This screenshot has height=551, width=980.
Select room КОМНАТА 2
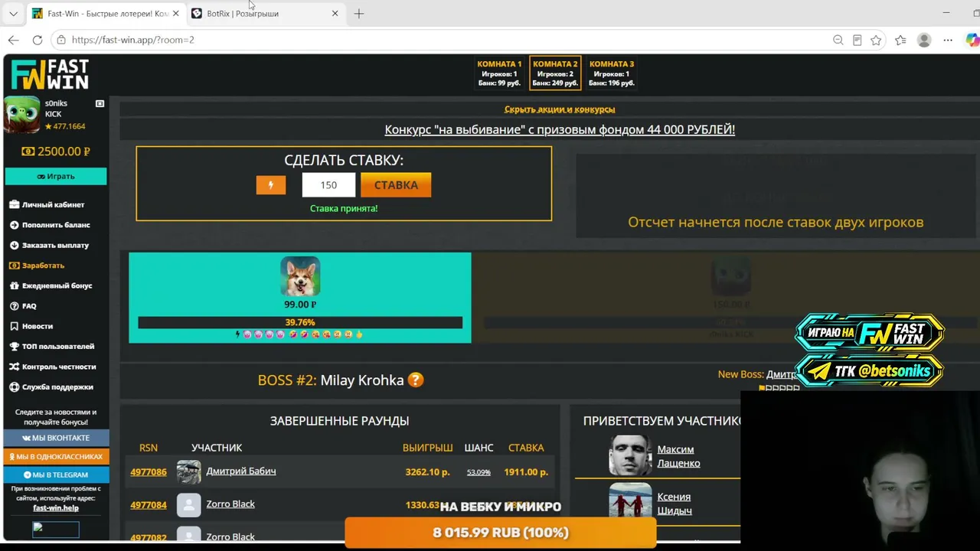point(555,73)
